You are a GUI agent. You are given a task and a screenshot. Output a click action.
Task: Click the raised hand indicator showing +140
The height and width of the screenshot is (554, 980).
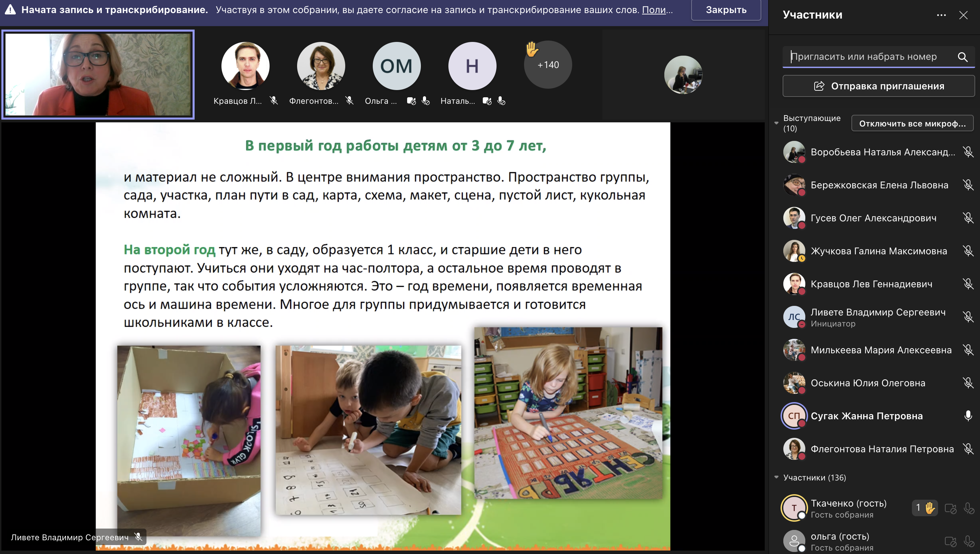[547, 64]
